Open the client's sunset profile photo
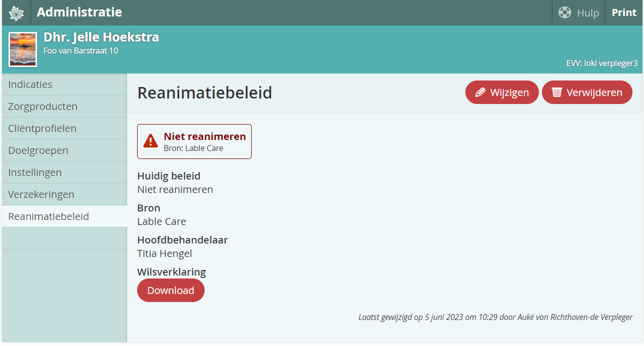Screen dimensions: 644x346 pos(23,49)
